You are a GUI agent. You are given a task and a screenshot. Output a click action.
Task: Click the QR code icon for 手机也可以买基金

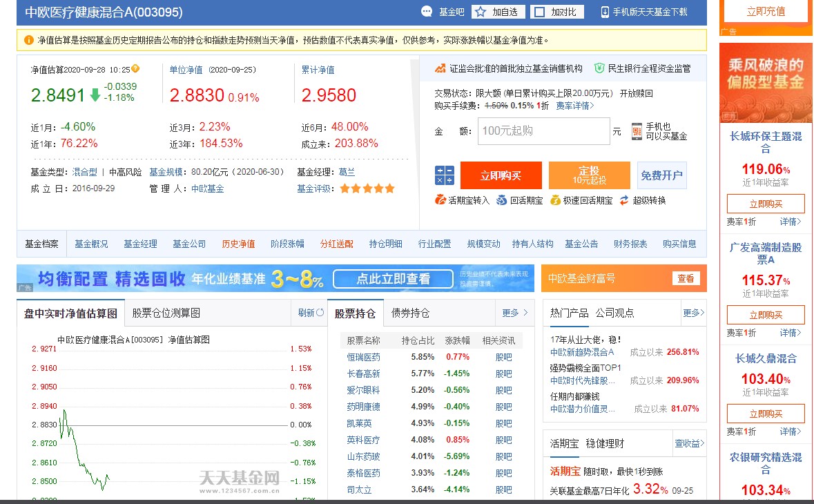(x=637, y=131)
